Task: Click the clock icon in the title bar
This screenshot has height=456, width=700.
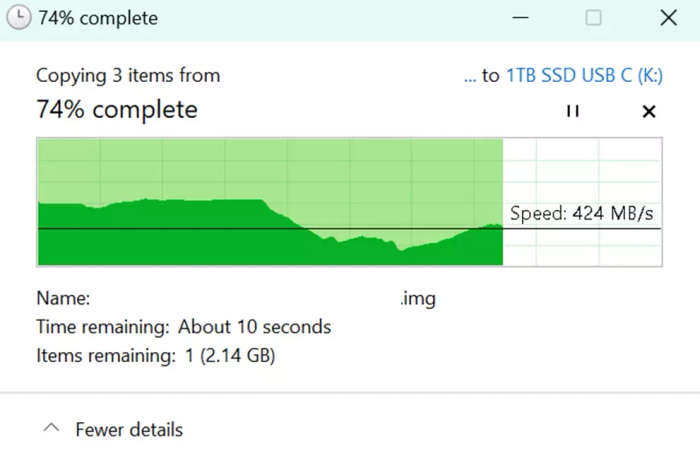Action: click(x=18, y=18)
